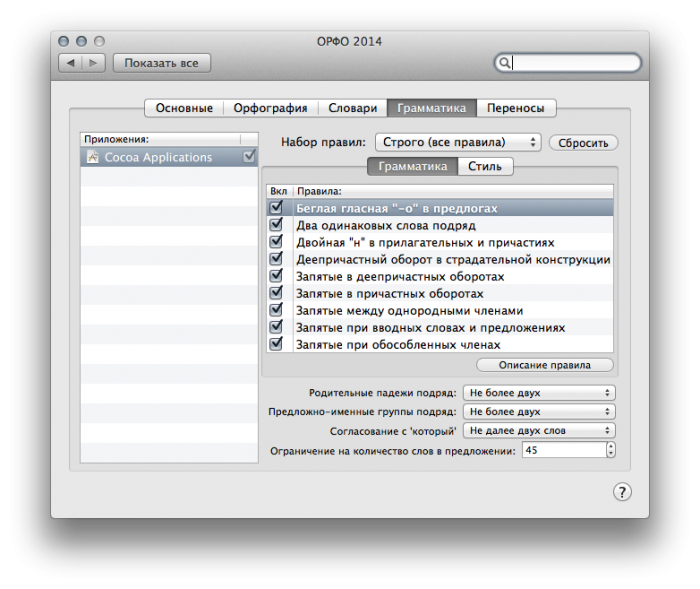Click the Вкл column header
This screenshot has width=700, height=589.
[x=279, y=191]
